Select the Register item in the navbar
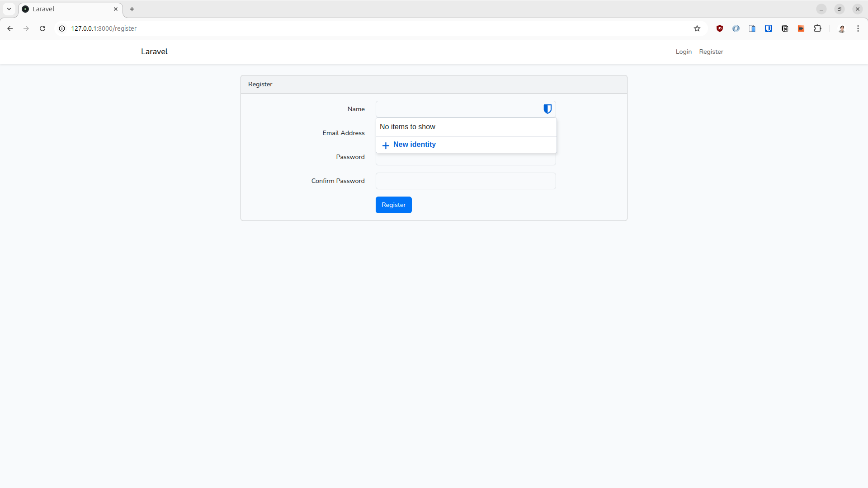 tap(711, 52)
